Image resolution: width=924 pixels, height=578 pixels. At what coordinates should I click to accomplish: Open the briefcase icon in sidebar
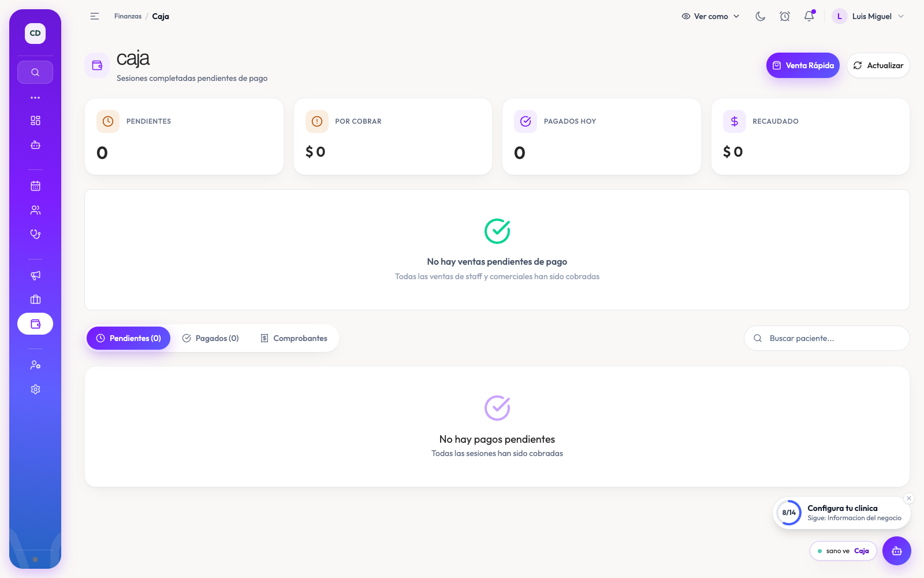pos(35,299)
